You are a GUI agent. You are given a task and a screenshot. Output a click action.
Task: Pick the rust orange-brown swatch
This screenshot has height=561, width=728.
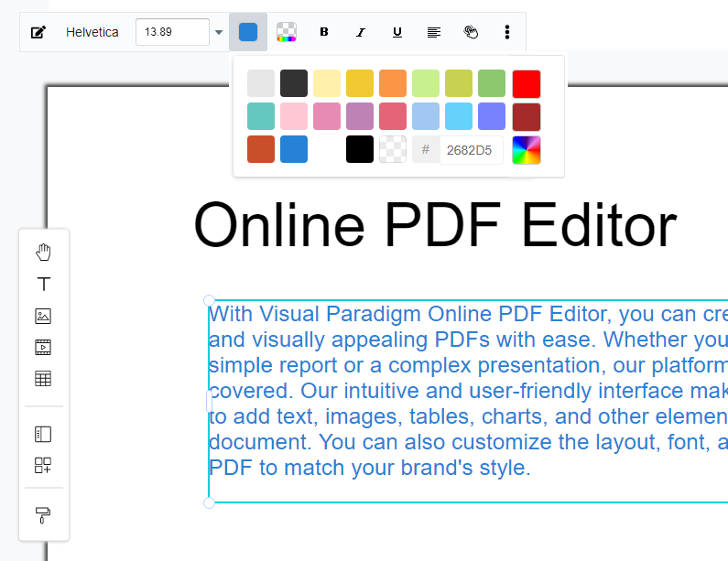pos(261,149)
